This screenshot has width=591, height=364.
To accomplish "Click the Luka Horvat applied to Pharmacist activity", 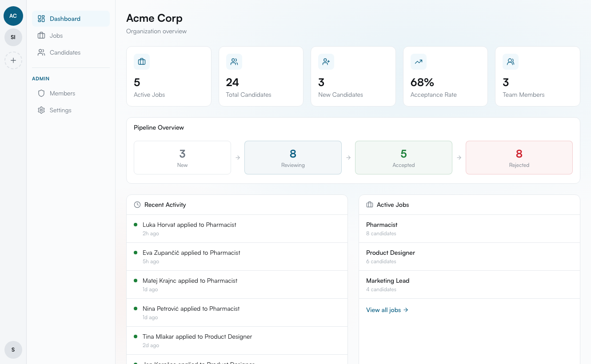I will coord(237,229).
